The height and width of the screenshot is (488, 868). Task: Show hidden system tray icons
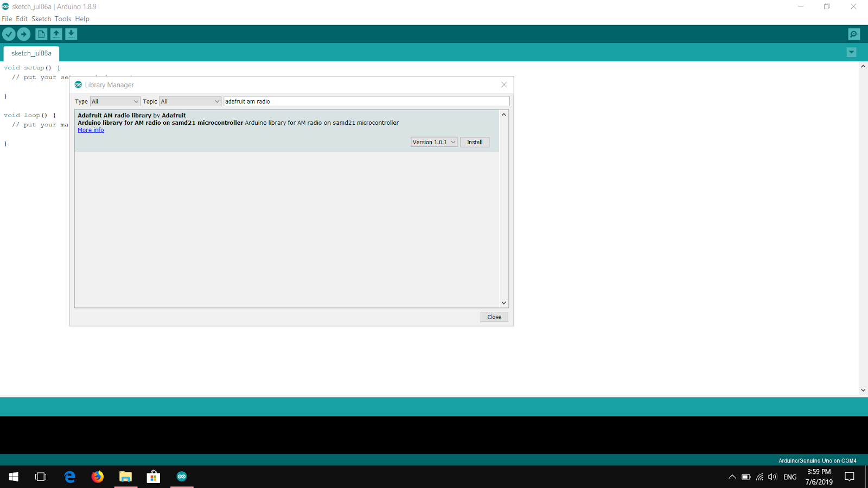point(732,477)
